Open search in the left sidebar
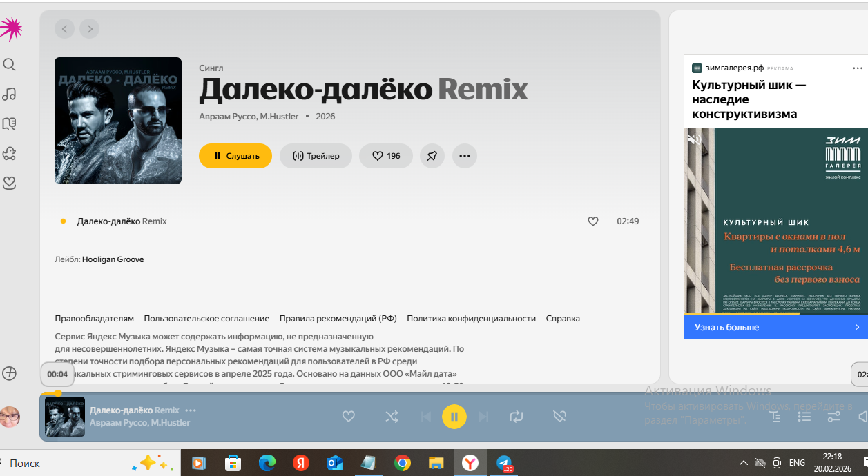 (9, 64)
